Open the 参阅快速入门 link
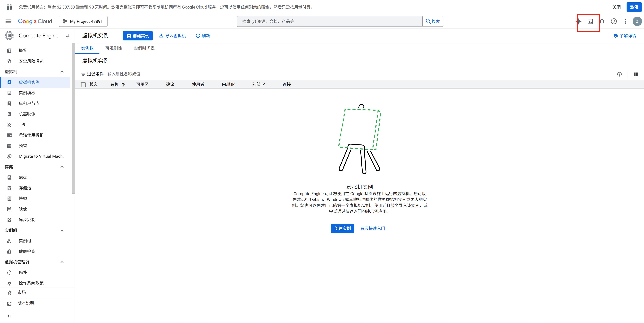 372,228
